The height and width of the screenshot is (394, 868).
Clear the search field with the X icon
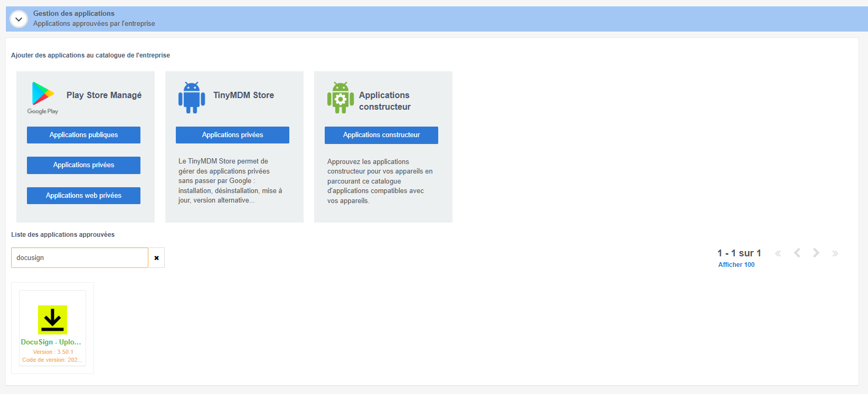click(x=156, y=258)
